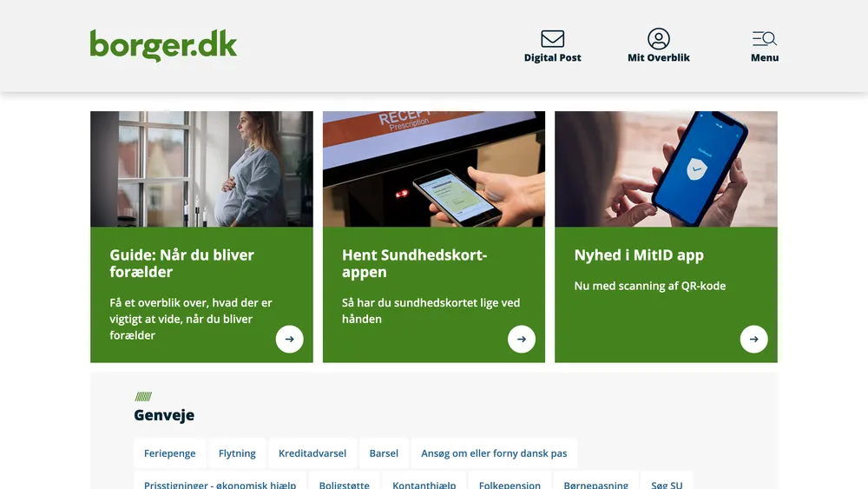This screenshot has width=868, height=489.
Task: Open the pregnant woman photo thumbnail
Action: point(201,169)
